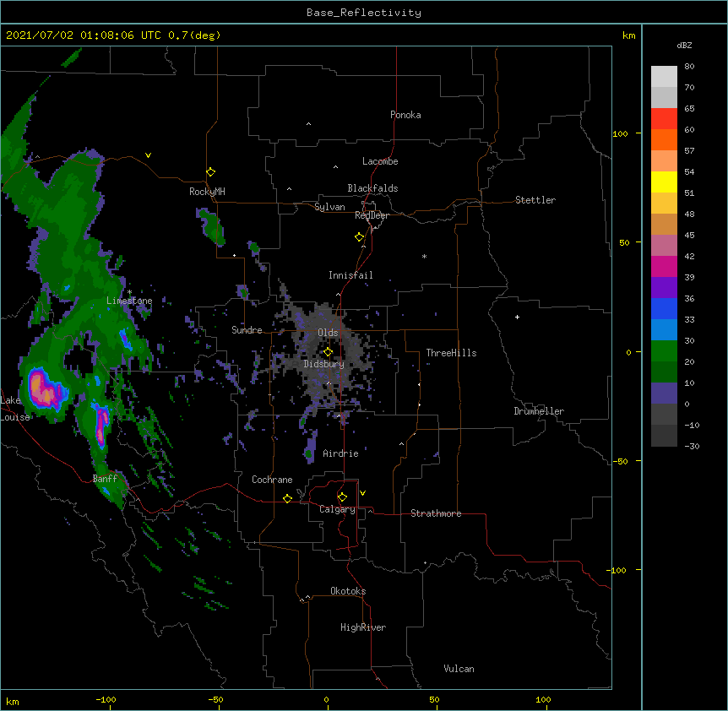This screenshot has width=728, height=711.
Task: Click the Base_Reflectivity title
Action: [364, 13]
